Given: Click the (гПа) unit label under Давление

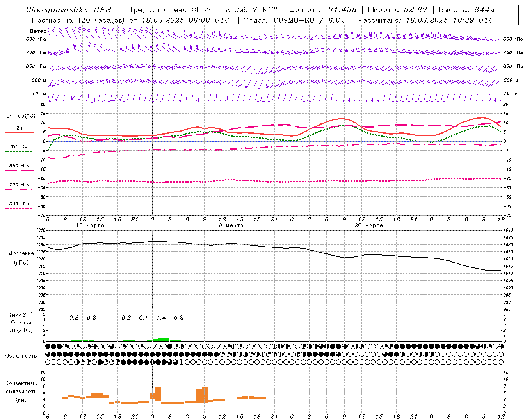Looking at the screenshot, I should point(21,262).
